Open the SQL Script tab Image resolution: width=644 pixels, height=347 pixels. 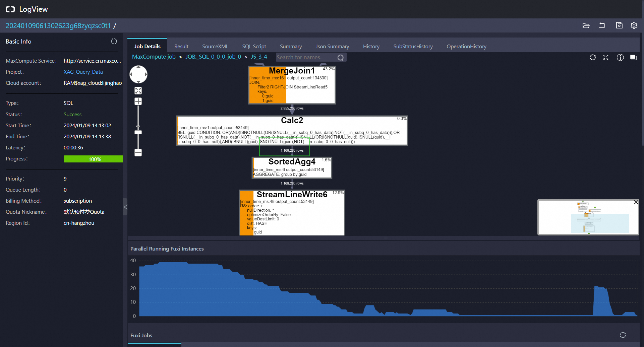tap(254, 46)
